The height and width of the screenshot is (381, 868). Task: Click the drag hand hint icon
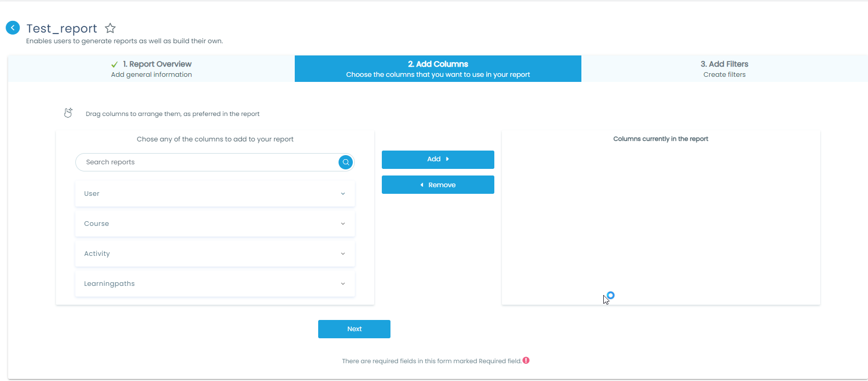68,113
